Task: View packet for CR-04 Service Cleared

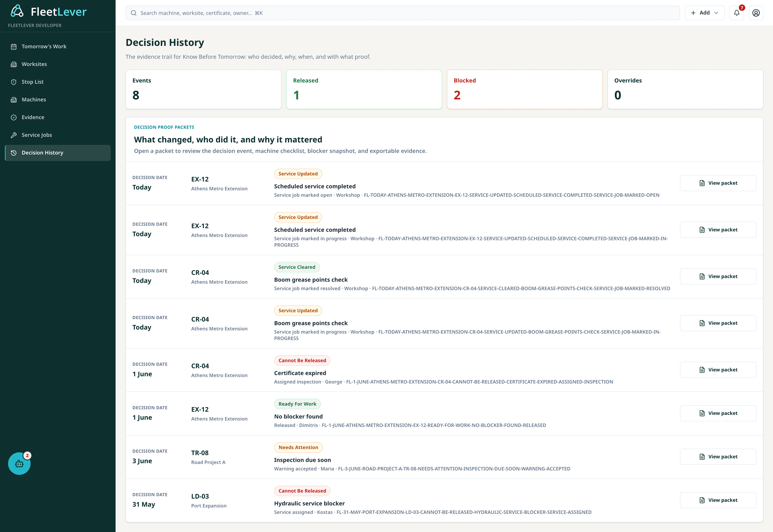Action: pyautogui.click(x=718, y=276)
